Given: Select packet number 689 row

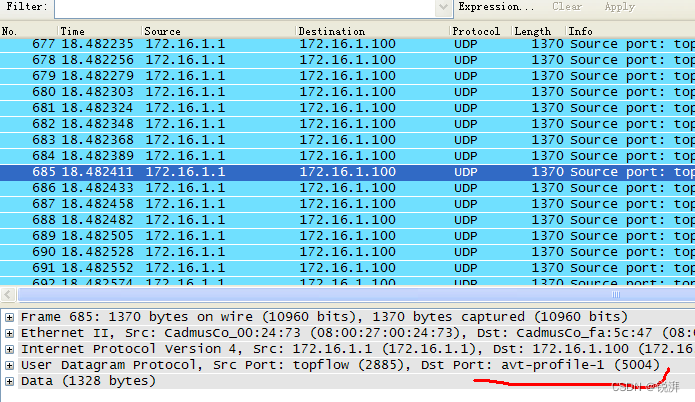Looking at the screenshot, I should pos(348,236).
